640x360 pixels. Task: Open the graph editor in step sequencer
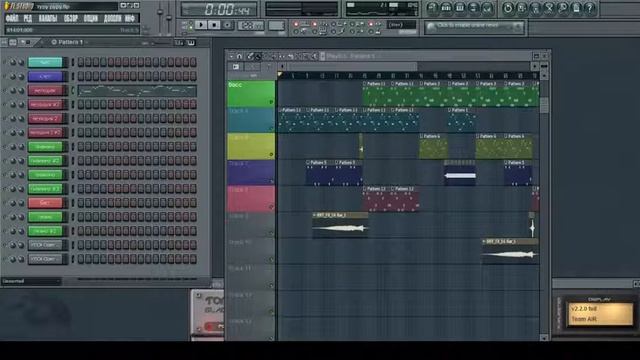(179, 42)
